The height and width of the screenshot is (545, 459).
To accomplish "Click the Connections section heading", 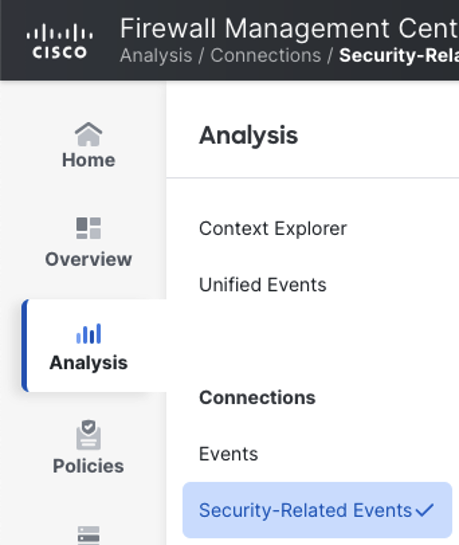I will click(257, 398).
